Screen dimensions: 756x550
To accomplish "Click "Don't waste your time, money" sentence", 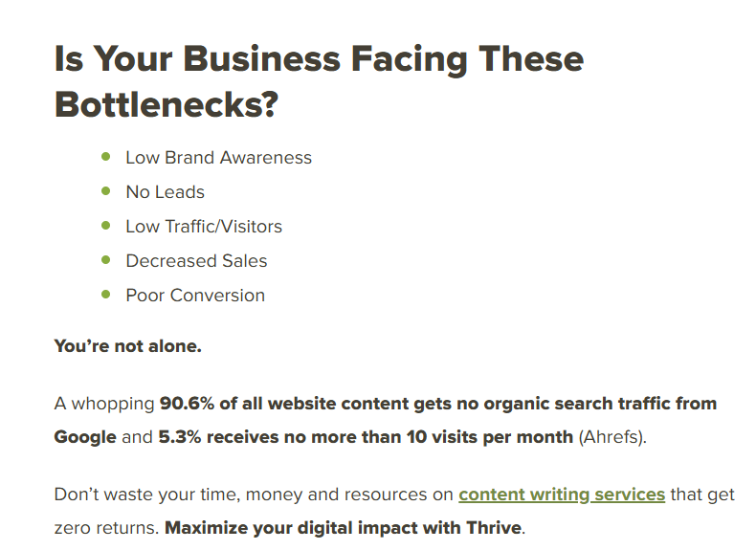I will click(x=178, y=495).
